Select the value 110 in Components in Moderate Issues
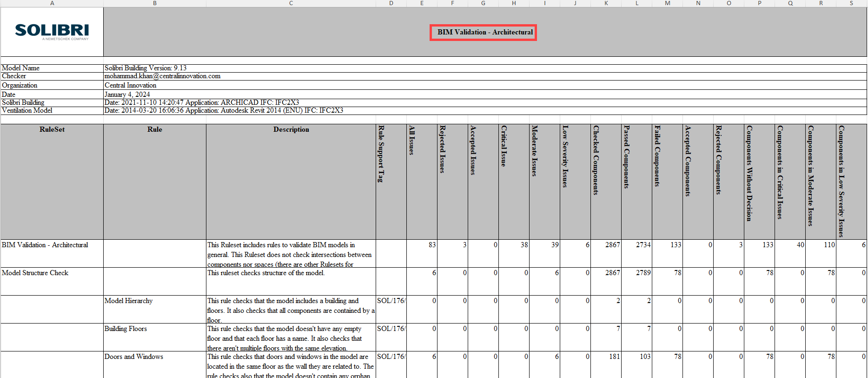This screenshot has height=378, width=868. pyautogui.click(x=821, y=253)
